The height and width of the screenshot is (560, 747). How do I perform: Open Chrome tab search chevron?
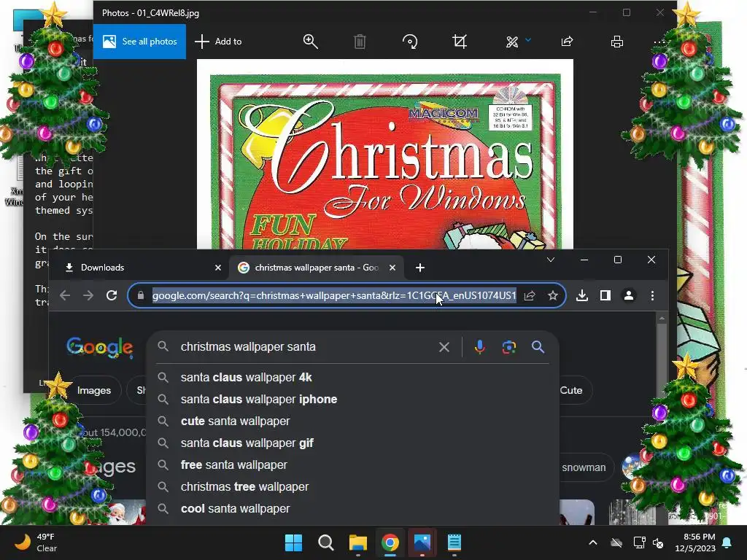(x=551, y=260)
